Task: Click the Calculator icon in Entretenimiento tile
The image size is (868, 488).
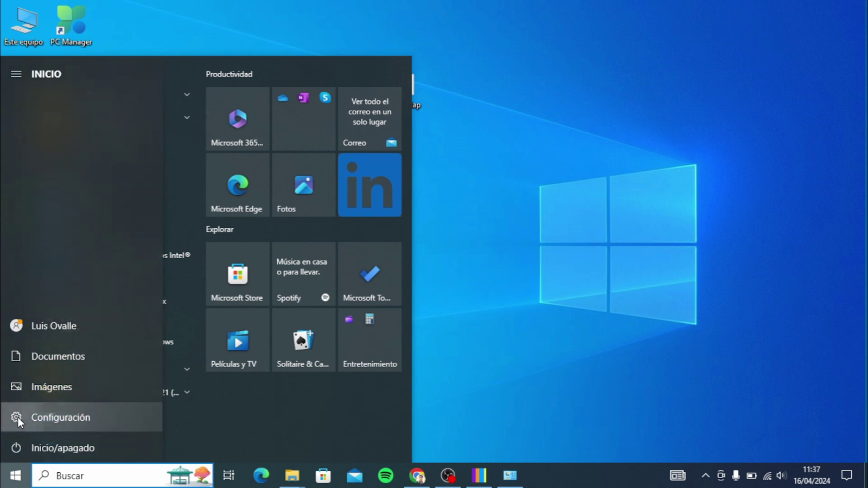Action: (369, 319)
